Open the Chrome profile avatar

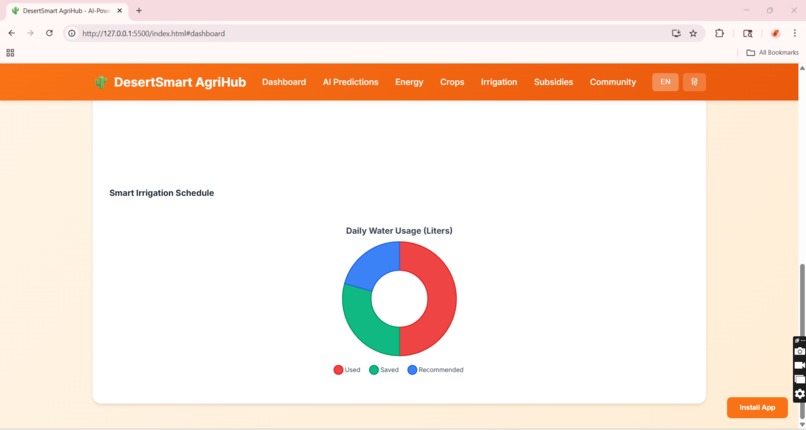coord(775,33)
